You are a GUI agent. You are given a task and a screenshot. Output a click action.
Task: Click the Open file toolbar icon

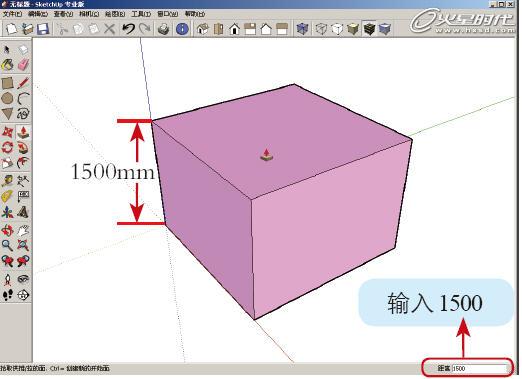[x=27, y=29]
